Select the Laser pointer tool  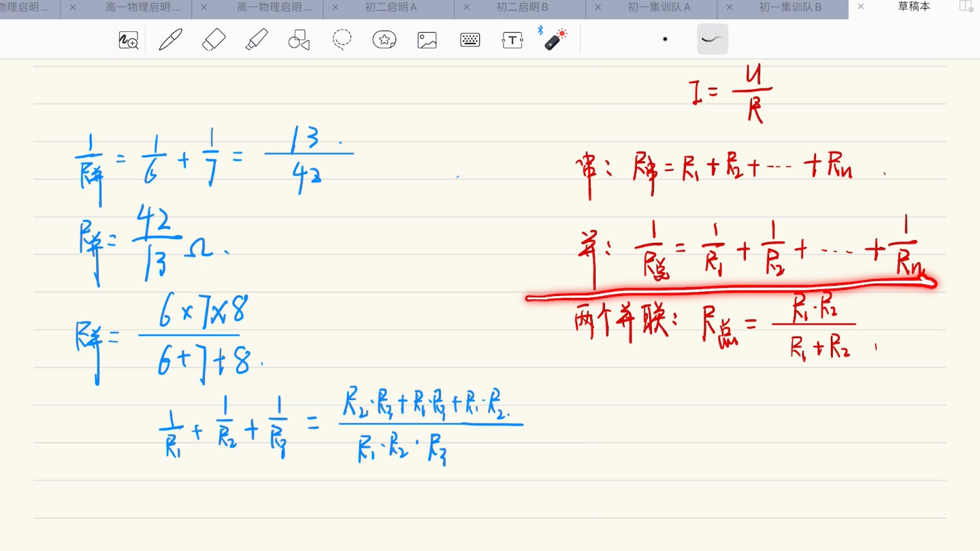click(x=555, y=39)
